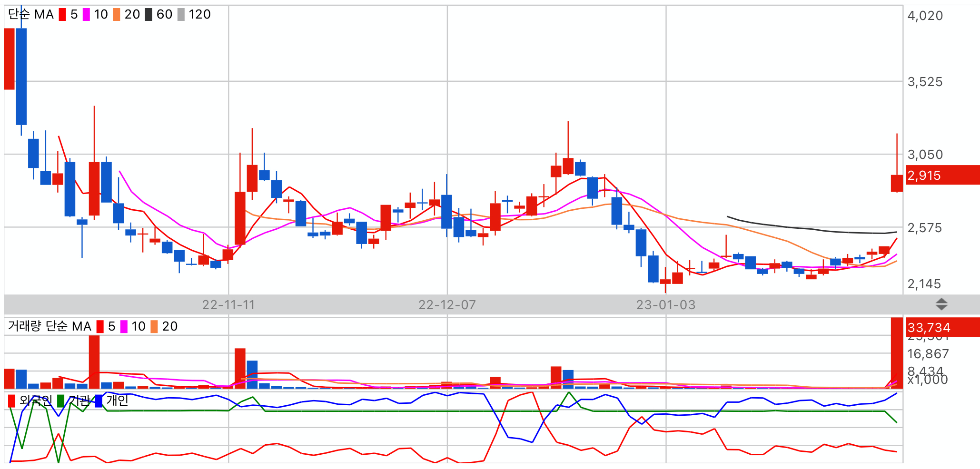Click the red 5 swatch in volume MA legend
This screenshot has height=469, width=980.
pyautogui.click(x=100, y=327)
